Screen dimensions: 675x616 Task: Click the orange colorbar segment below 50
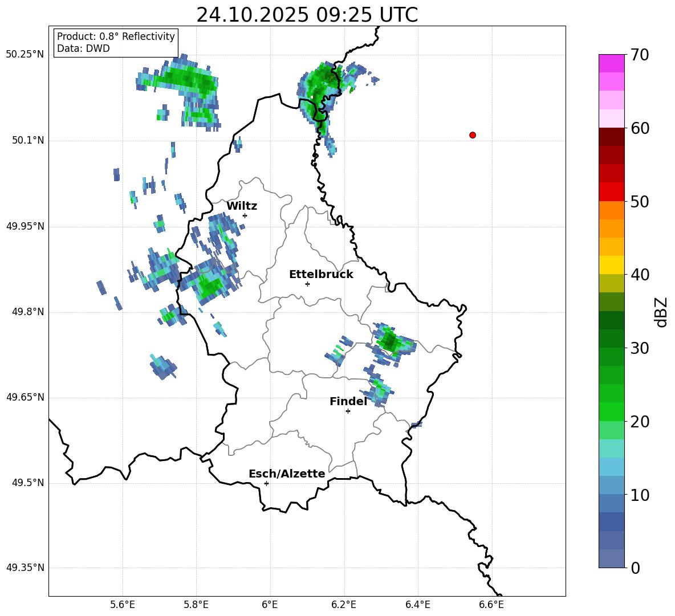point(611,210)
